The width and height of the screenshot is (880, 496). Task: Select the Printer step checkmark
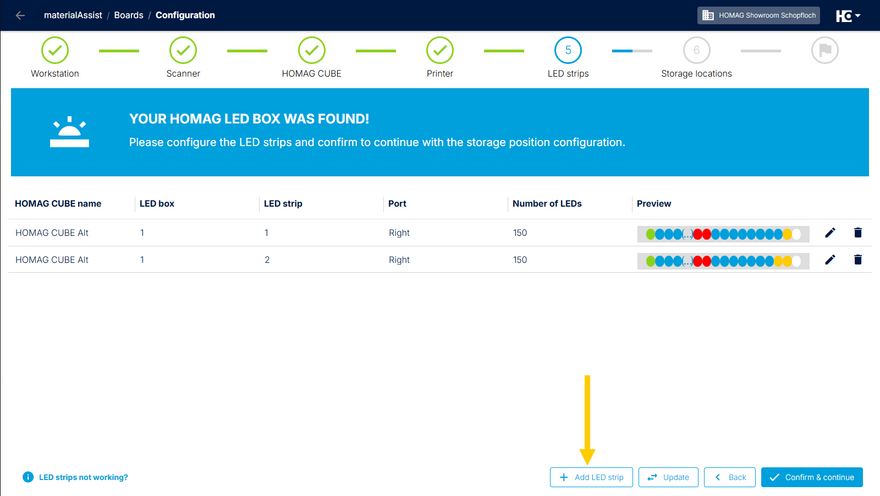point(439,50)
